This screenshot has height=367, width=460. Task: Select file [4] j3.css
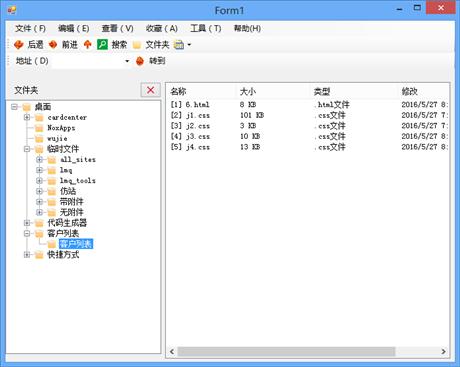(x=190, y=136)
